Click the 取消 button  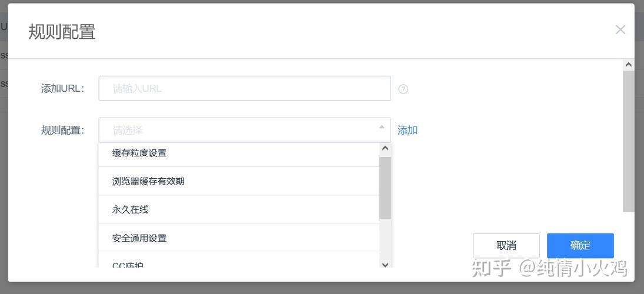(x=506, y=246)
